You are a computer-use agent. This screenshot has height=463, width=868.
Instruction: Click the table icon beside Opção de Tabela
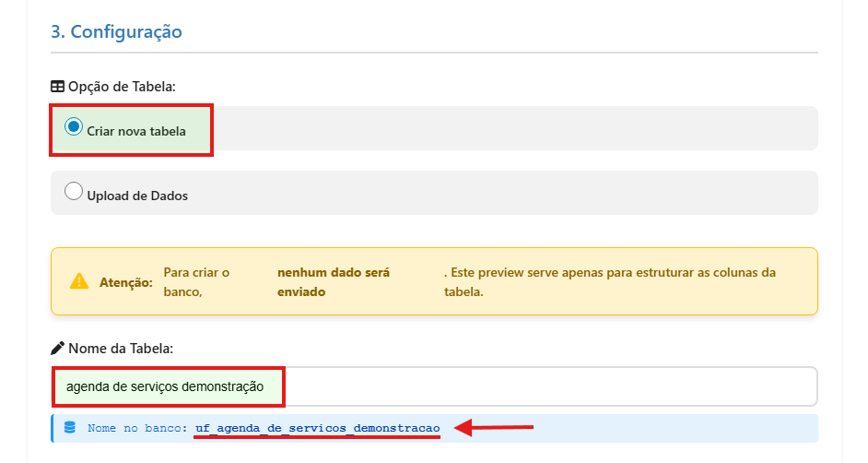tap(57, 87)
